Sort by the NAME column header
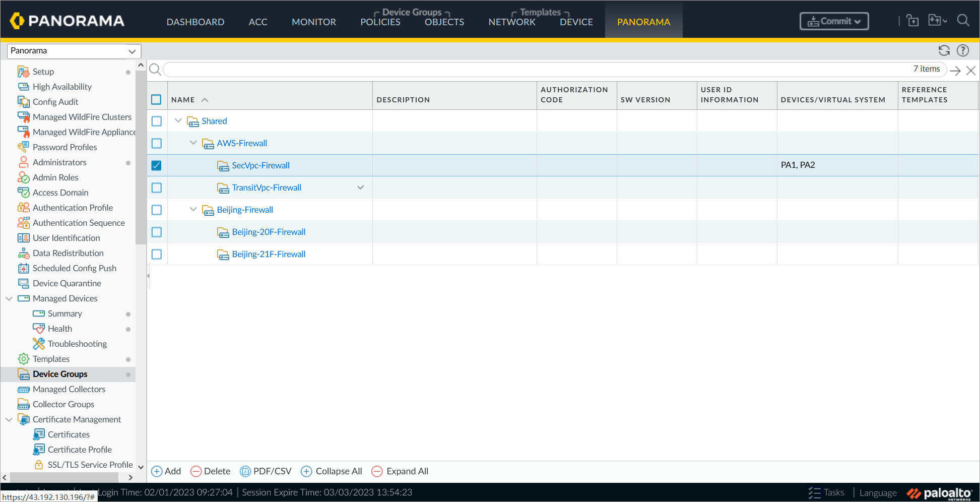The width and height of the screenshot is (980, 502). pyautogui.click(x=183, y=100)
